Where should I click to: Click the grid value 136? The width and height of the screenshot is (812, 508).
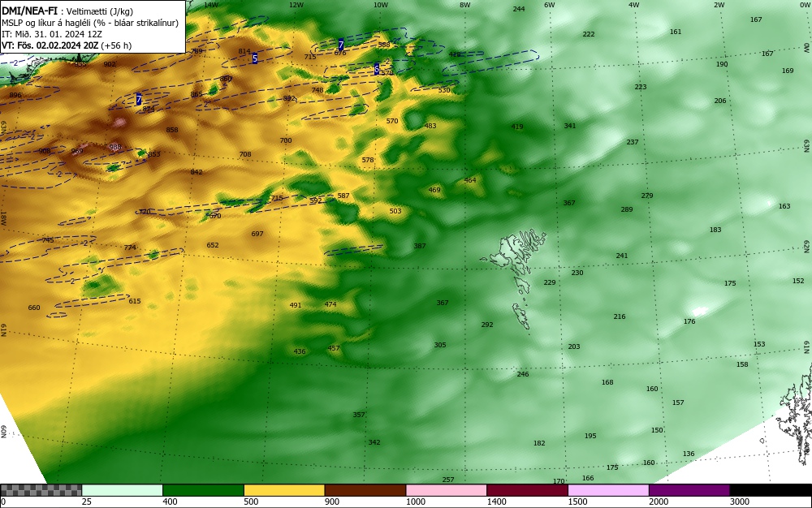click(x=689, y=454)
